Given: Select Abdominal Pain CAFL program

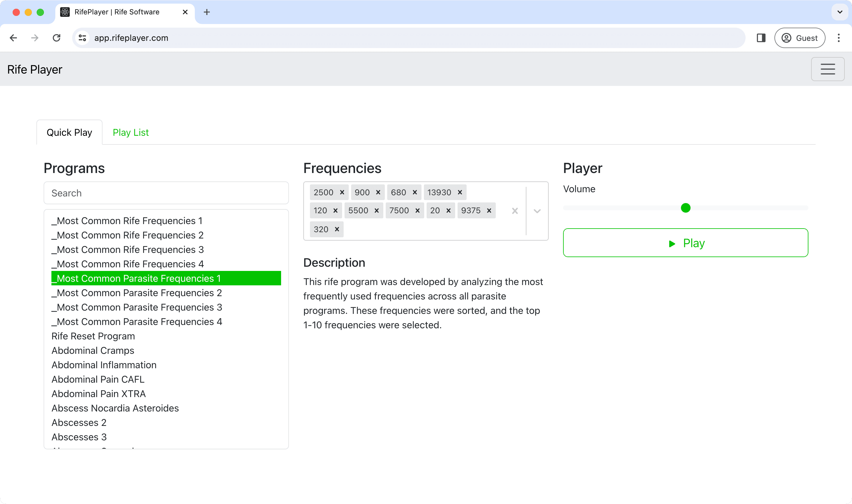Looking at the screenshot, I should (166, 379).
